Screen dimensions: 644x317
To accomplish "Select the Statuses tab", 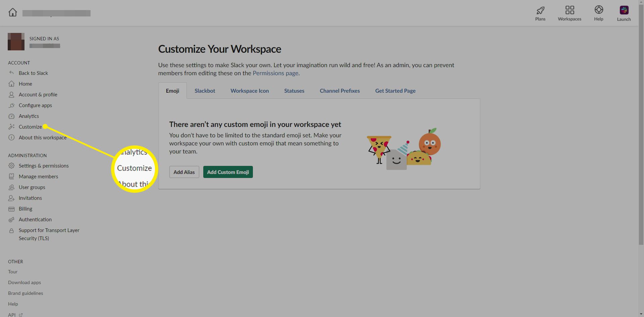I will point(294,91).
